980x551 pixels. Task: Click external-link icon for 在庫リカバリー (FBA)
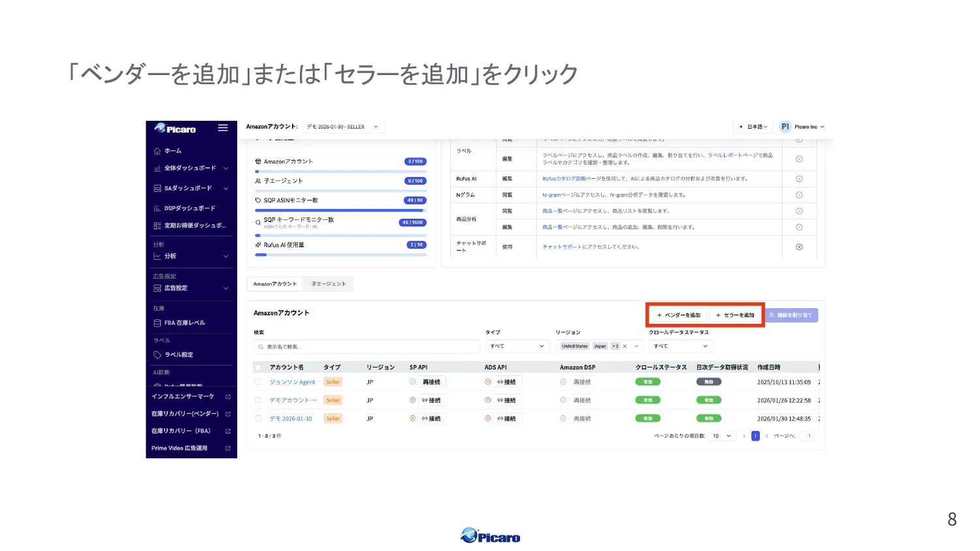[x=228, y=431]
